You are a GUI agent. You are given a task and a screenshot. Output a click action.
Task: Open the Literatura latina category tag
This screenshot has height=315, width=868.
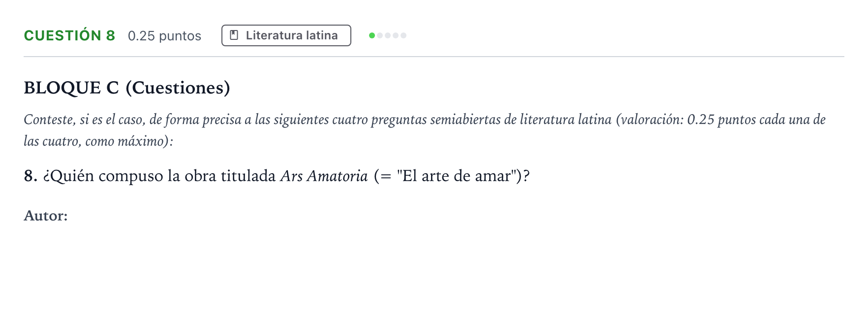286,35
